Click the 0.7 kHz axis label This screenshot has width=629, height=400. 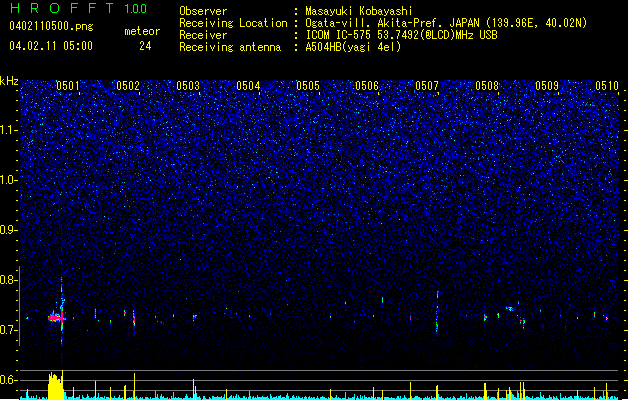tap(9, 330)
